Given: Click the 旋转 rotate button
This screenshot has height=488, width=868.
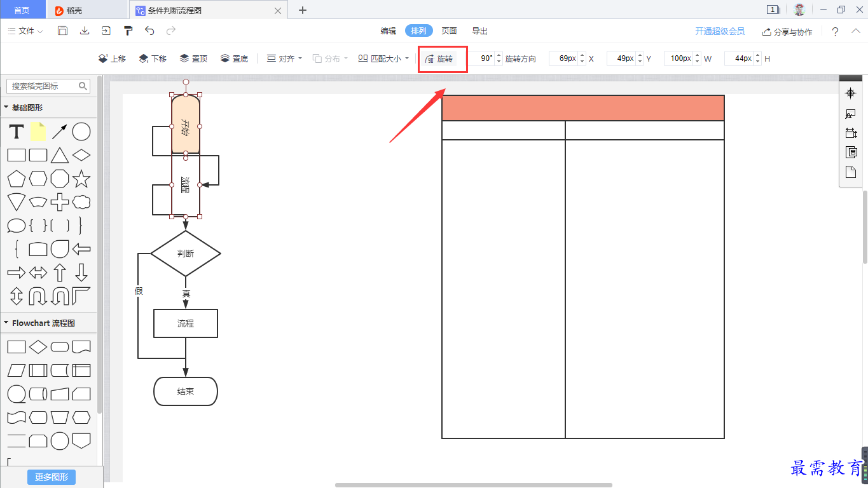Looking at the screenshot, I should pyautogui.click(x=439, y=58).
